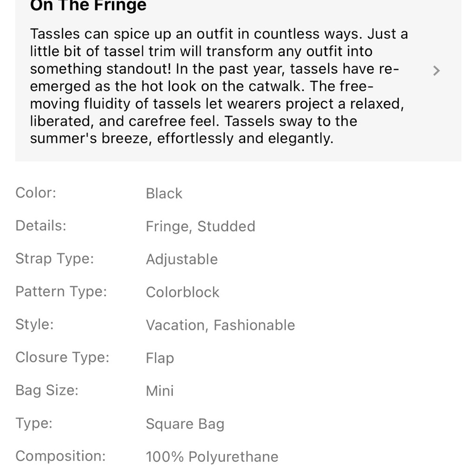This screenshot has width=476, height=476.
Task: Select the Vacation, Fashionable style value
Action: 220,325
